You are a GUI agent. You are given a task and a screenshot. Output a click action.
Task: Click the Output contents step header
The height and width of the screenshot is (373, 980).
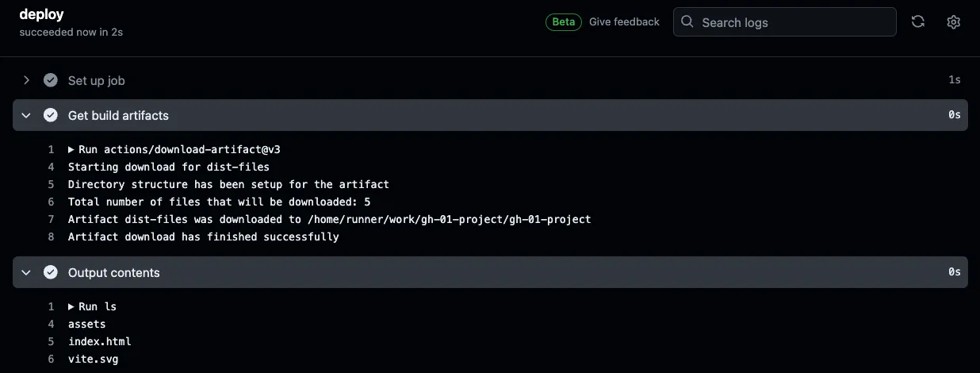pos(490,272)
